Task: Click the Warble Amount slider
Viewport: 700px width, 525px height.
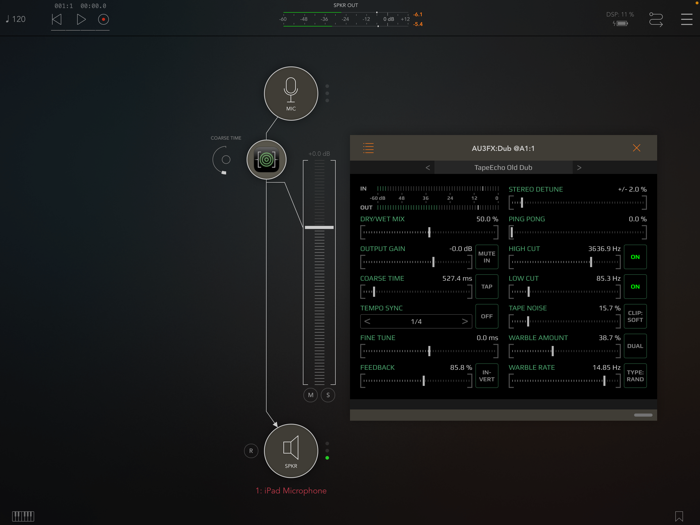Action: point(565,351)
